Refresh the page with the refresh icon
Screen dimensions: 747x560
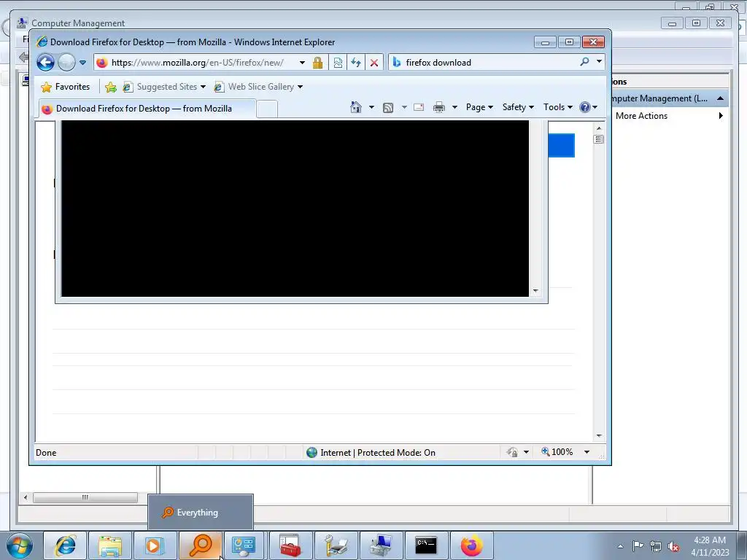click(x=356, y=63)
